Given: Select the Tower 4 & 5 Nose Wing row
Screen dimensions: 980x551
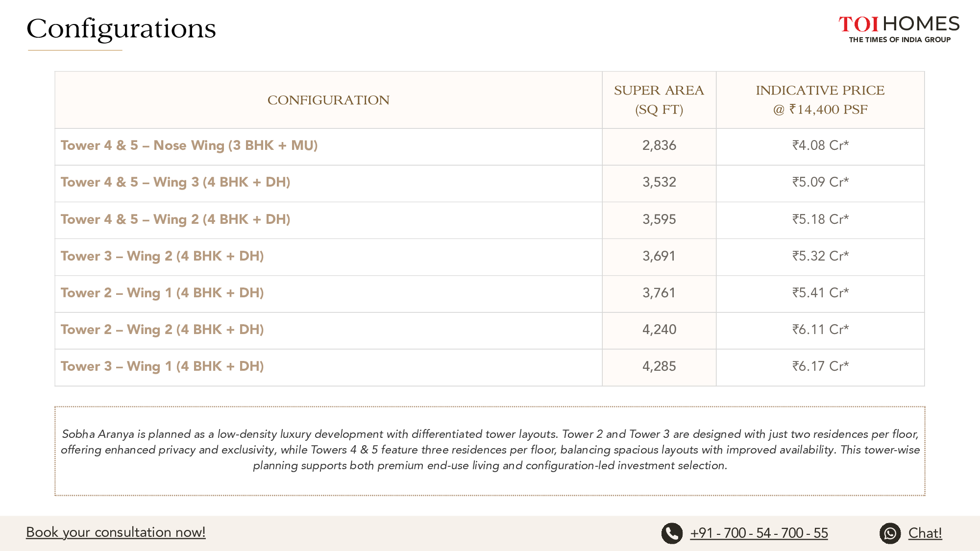Looking at the screenshot, I should (x=189, y=145).
